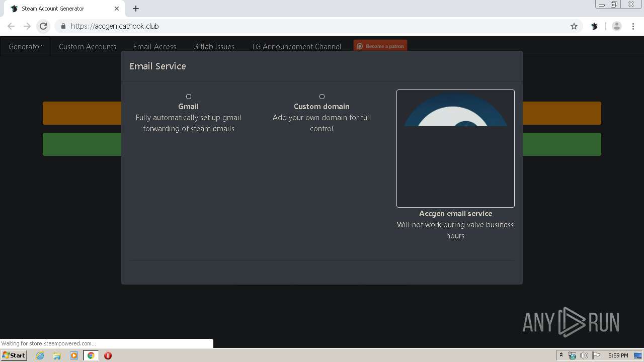Screen dimensions: 644x362
Task: Launch Internet Explorer from taskbar
Action: pos(40,355)
